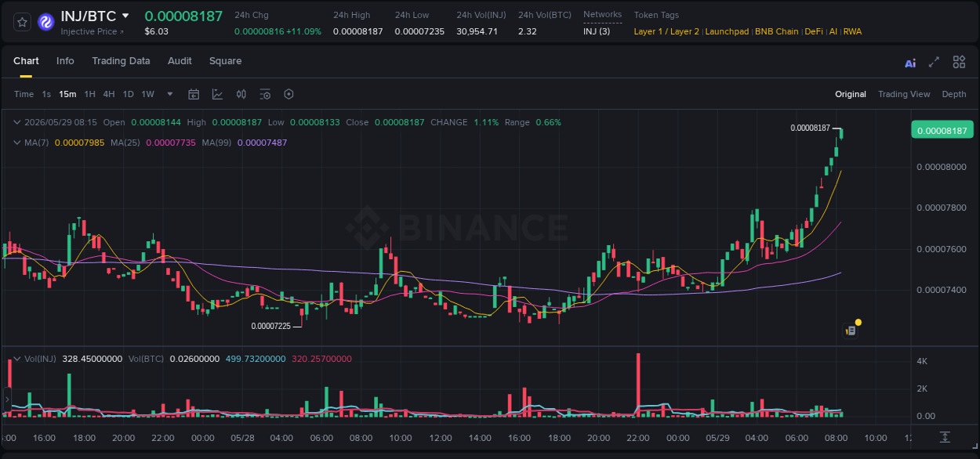Expand chart to fullscreen with arrows icon
Image resolution: width=980 pixels, height=459 pixels.
pos(934,62)
